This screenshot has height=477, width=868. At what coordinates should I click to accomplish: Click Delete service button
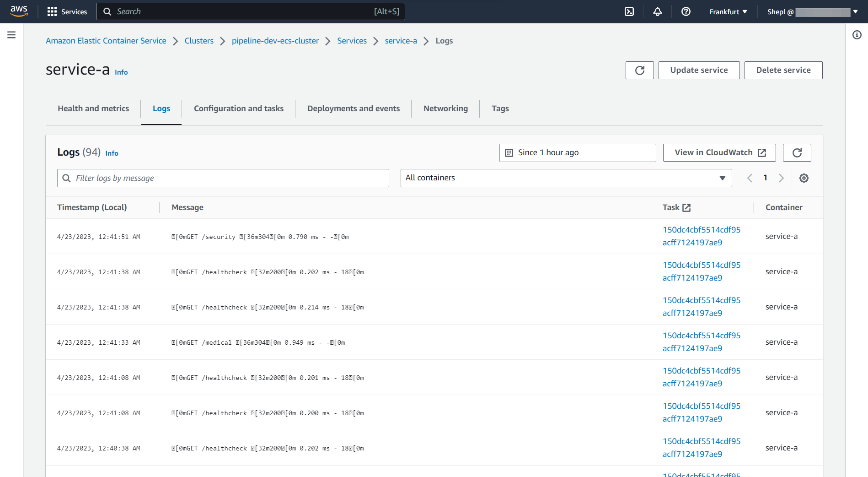pyautogui.click(x=783, y=70)
